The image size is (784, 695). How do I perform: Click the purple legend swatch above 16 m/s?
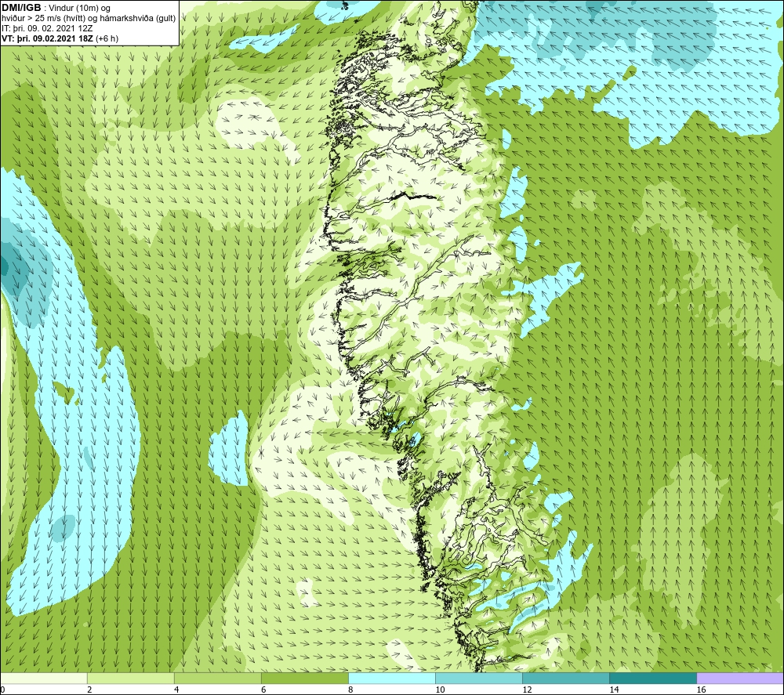pyautogui.click(x=740, y=678)
